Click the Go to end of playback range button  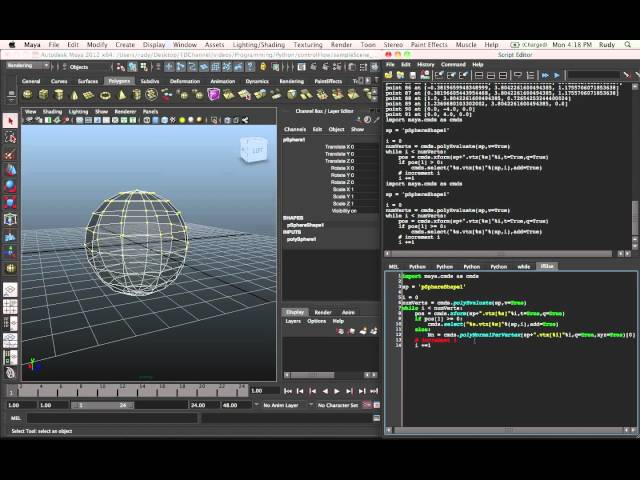(374, 391)
